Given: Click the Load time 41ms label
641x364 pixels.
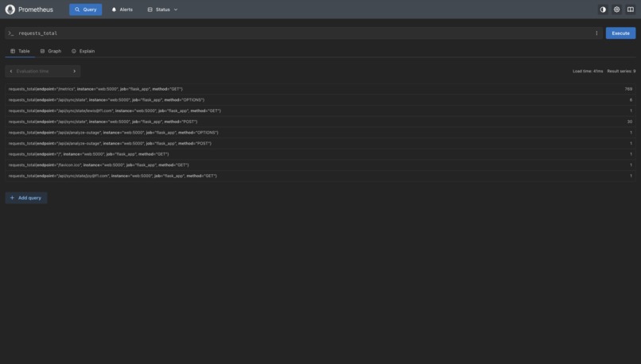Looking at the screenshot, I should pos(588,71).
